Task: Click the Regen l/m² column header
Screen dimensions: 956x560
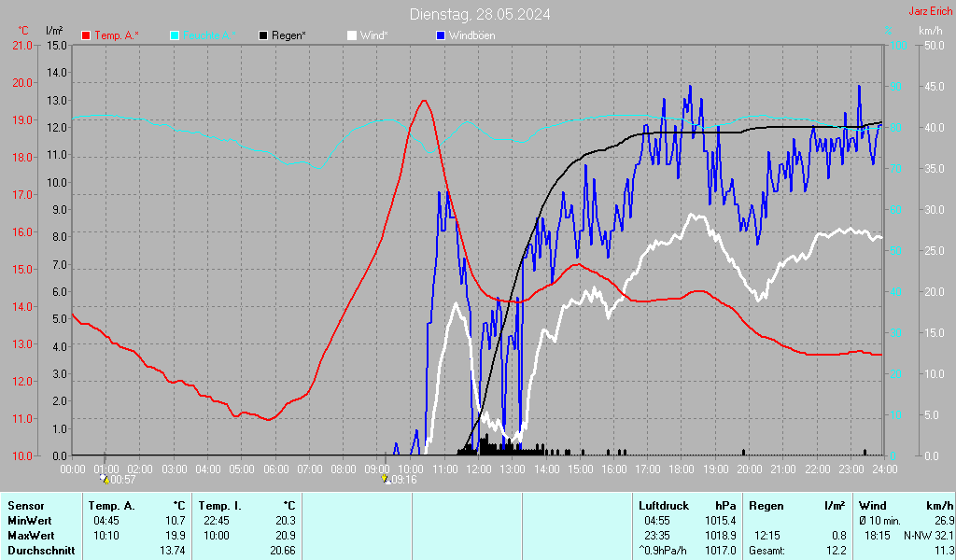Action: click(797, 506)
